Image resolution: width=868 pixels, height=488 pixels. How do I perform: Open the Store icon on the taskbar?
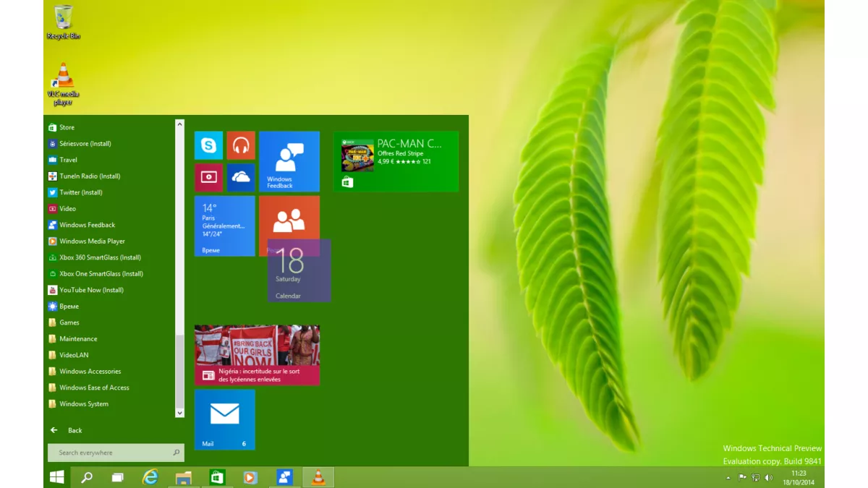click(x=217, y=477)
